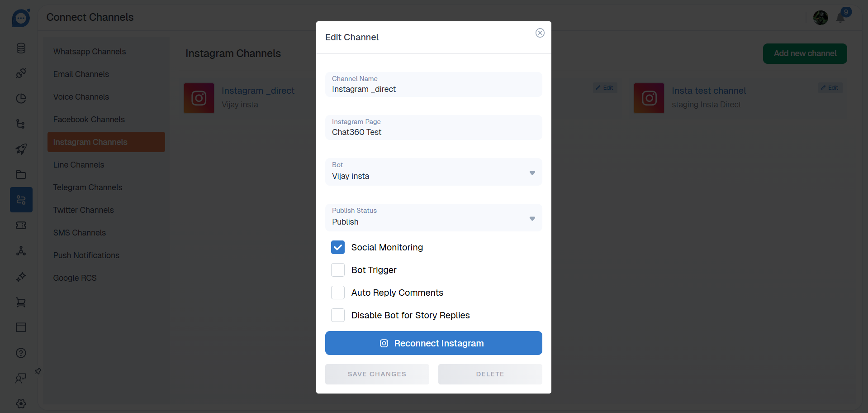Click the 'Vijay insta' text under Instagram _direct
Screen dimensions: 868x413
(x=240, y=105)
